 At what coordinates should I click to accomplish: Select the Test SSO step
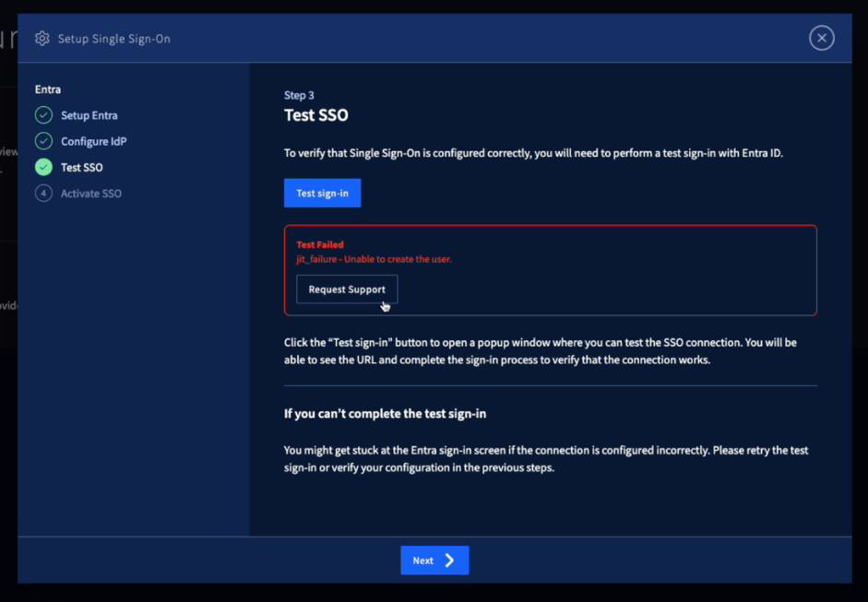point(82,167)
